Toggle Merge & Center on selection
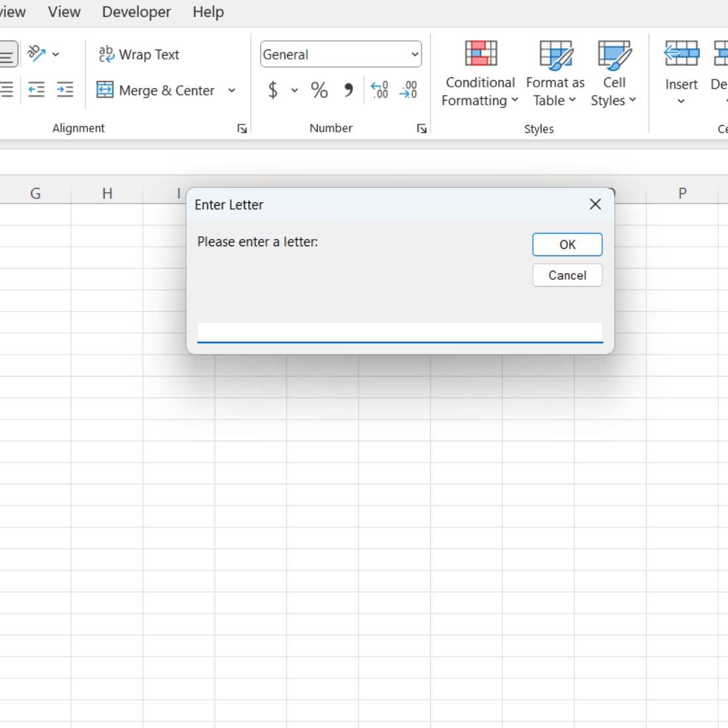Viewport: 728px width, 728px height. [156, 90]
